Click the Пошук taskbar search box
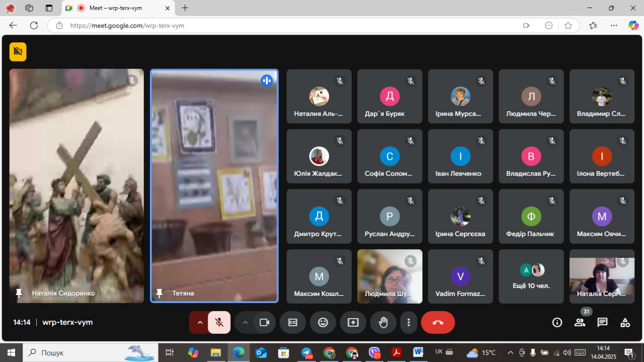Image resolution: width=644 pixels, height=362 pixels. tap(91, 352)
